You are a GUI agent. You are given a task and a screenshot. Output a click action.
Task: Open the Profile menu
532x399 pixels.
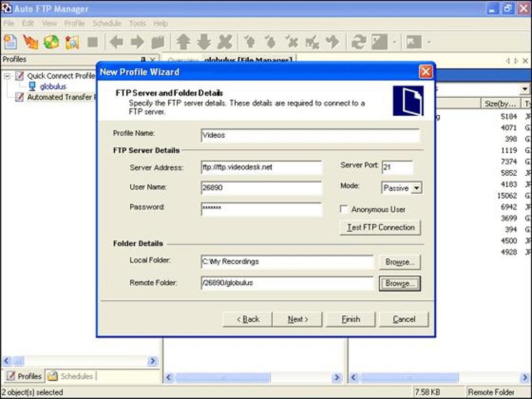[74, 23]
